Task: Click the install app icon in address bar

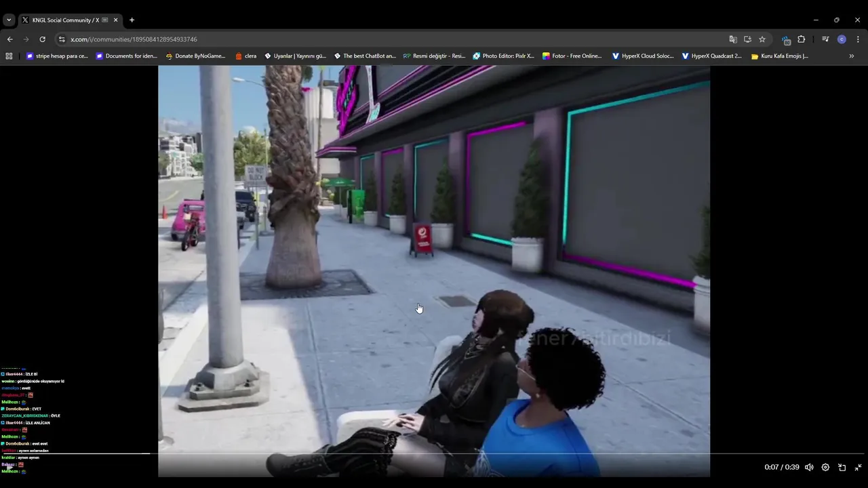Action: tap(747, 39)
